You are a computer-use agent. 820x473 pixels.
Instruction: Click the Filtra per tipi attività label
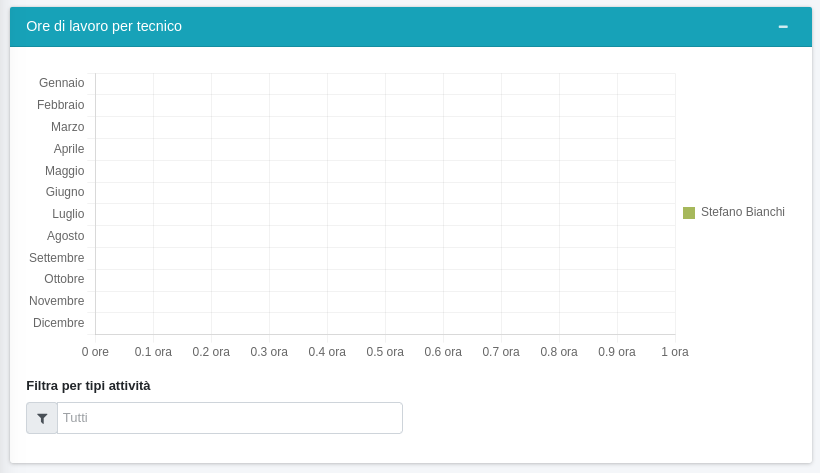click(x=88, y=385)
